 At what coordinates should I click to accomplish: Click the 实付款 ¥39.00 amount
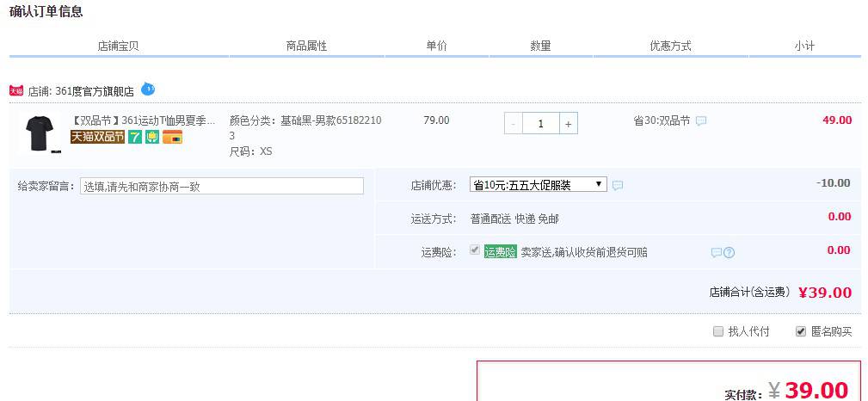(786, 391)
